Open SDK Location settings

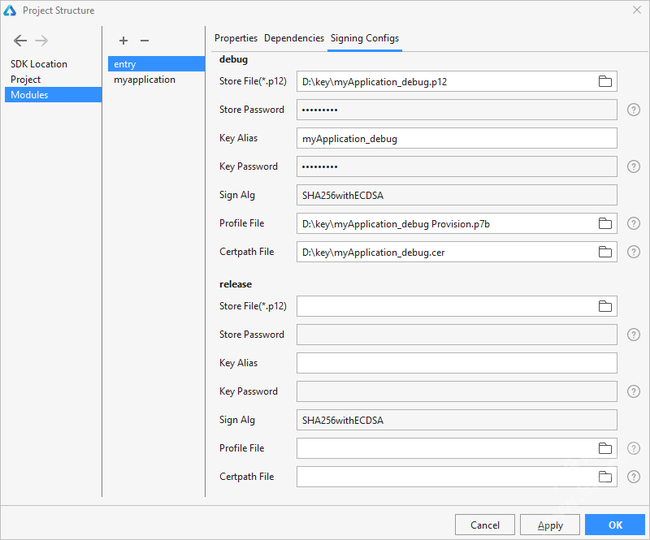click(x=39, y=64)
